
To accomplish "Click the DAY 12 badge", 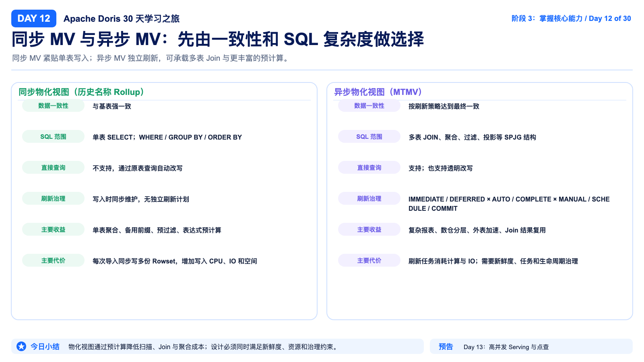I will (34, 19).
